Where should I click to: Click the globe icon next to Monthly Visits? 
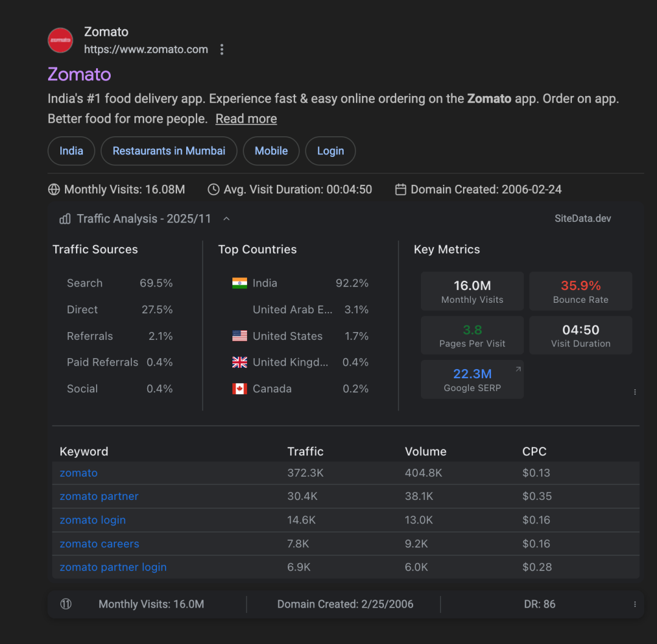54,189
